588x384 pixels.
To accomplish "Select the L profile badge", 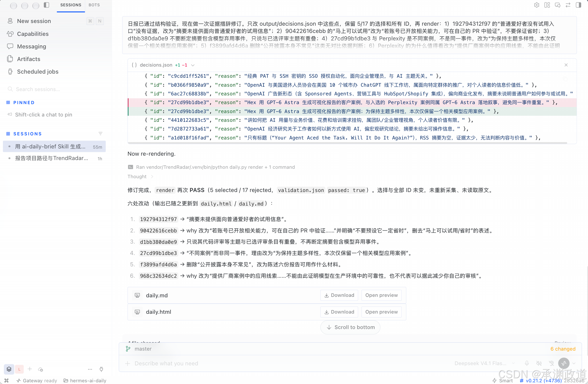I will (x=19, y=369).
